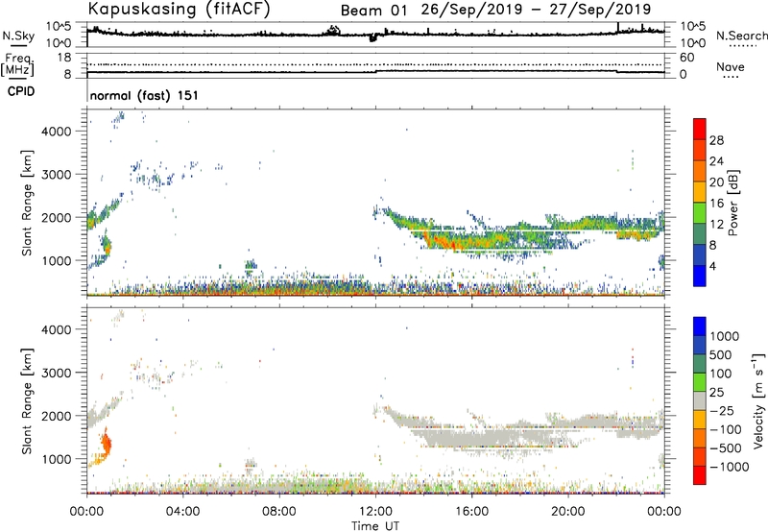
Task: Click the red top segment of power colorbar
Action: 700,129
